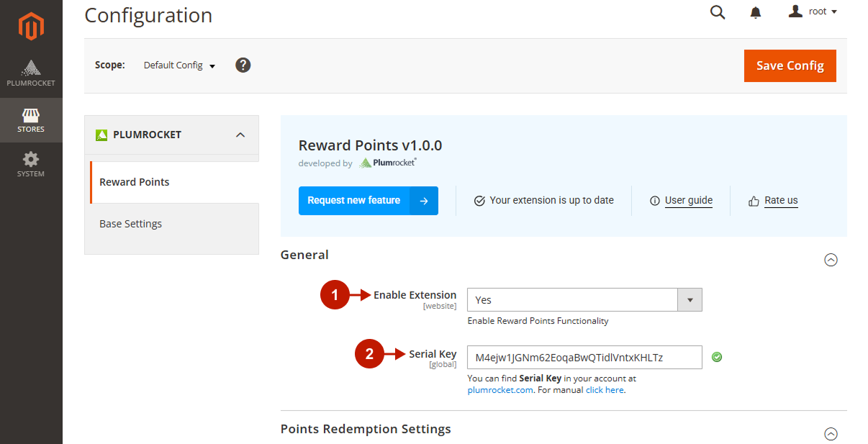Viewport: 868px width, 444px height.
Task: Open the Default Config scope dropdown
Action: pyautogui.click(x=179, y=65)
